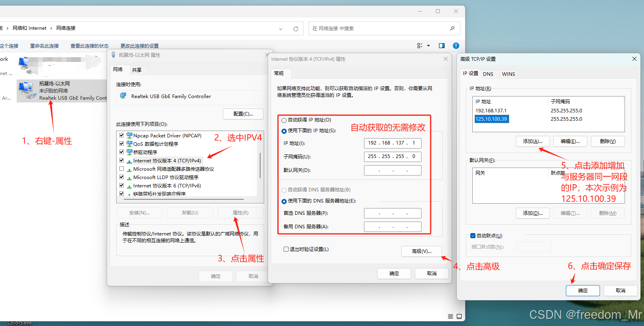Open the DNS tab in 高级 TCP/IP 设置
Image resolution: width=644 pixels, height=326 pixels.
point(488,74)
